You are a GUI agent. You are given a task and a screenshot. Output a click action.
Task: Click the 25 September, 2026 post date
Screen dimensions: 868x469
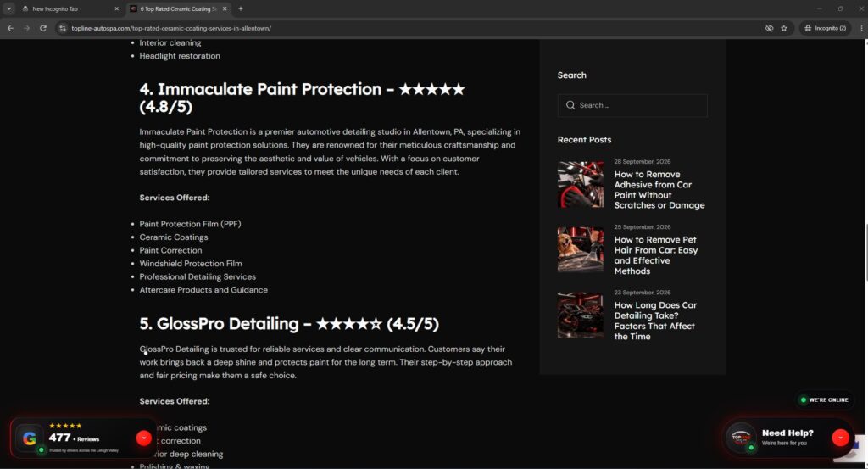pyautogui.click(x=643, y=227)
